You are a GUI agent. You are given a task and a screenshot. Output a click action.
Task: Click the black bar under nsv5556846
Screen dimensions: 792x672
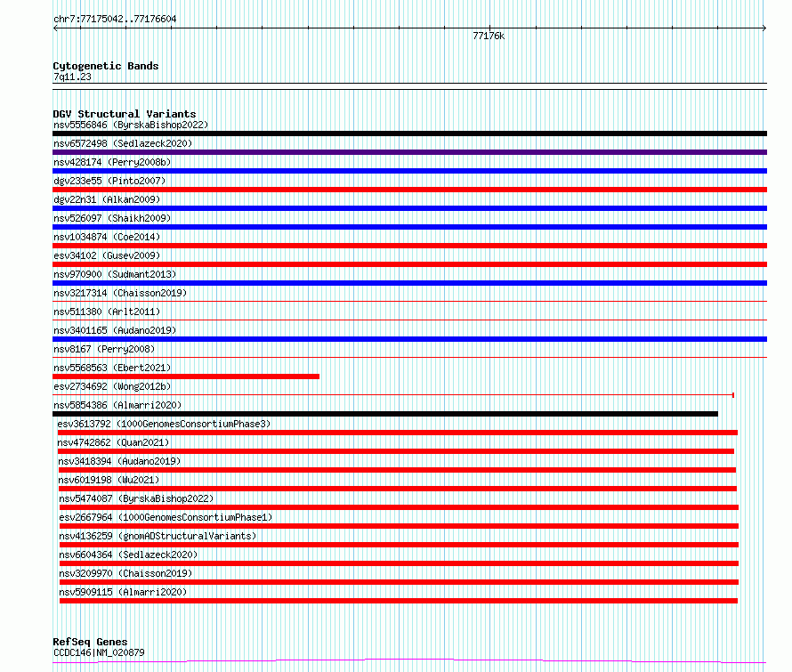tap(409, 134)
